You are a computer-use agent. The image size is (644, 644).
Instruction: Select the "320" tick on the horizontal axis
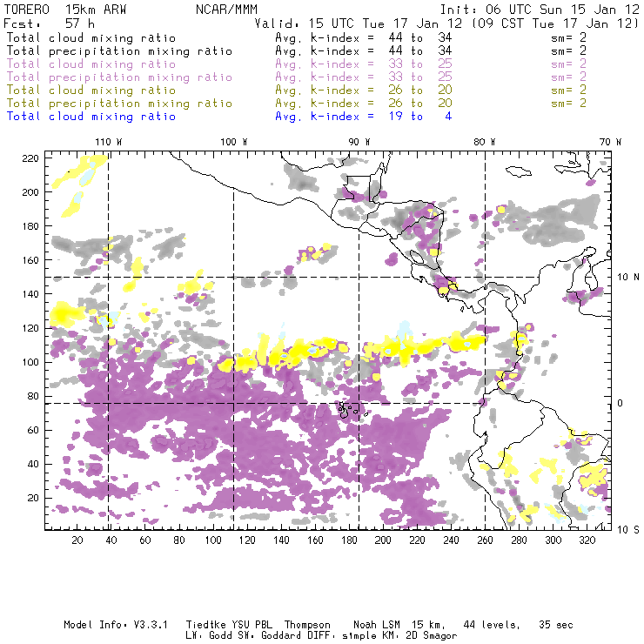587,540
